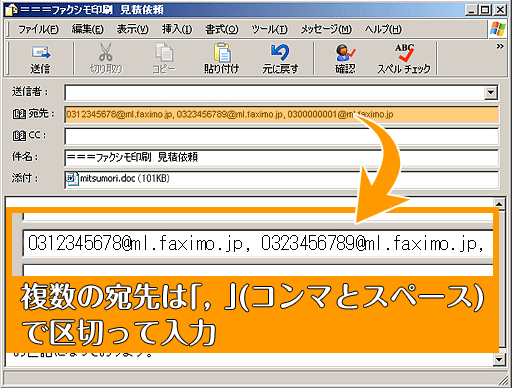Click the 件名 subject field

282,157
